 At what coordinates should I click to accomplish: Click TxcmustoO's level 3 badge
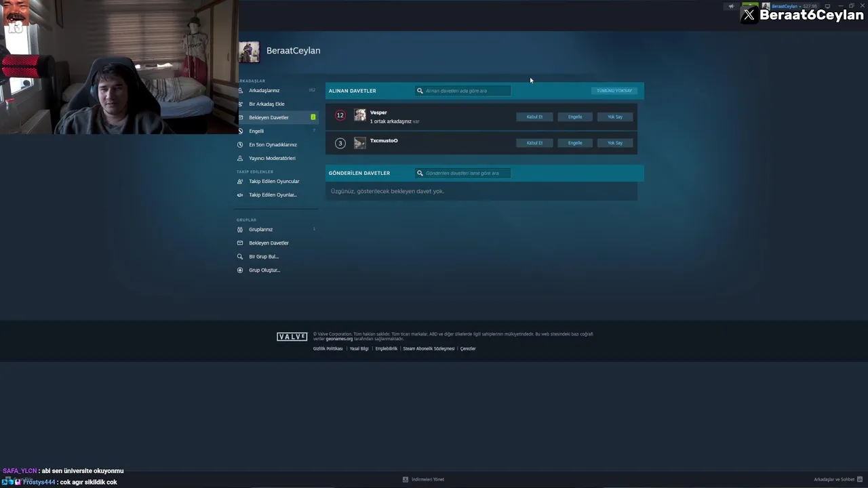point(340,143)
